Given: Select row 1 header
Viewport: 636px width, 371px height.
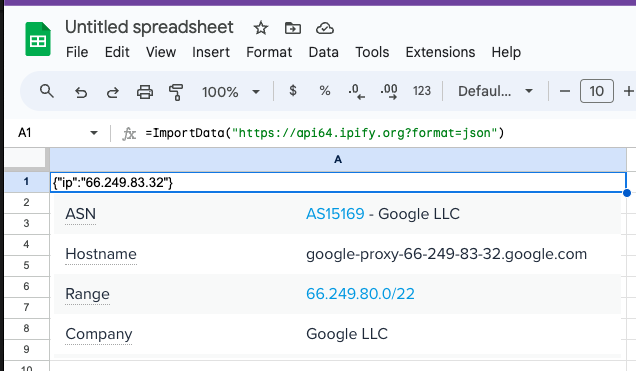Looking at the screenshot, I should pos(26,181).
